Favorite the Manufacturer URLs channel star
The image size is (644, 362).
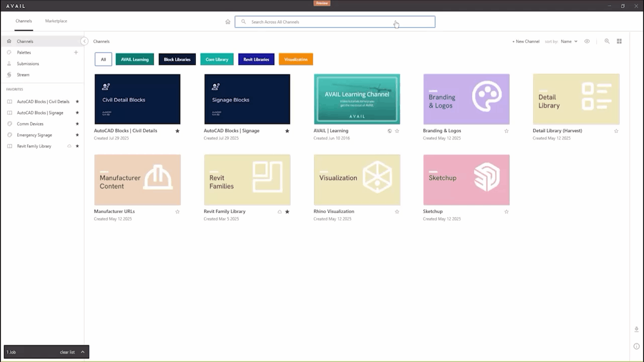pos(177,212)
